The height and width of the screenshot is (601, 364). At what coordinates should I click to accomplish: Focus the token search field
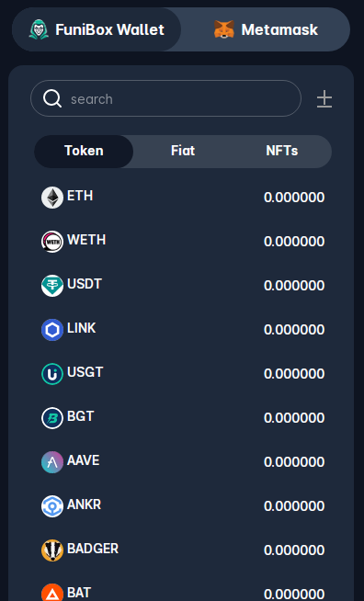click(165, 98)
